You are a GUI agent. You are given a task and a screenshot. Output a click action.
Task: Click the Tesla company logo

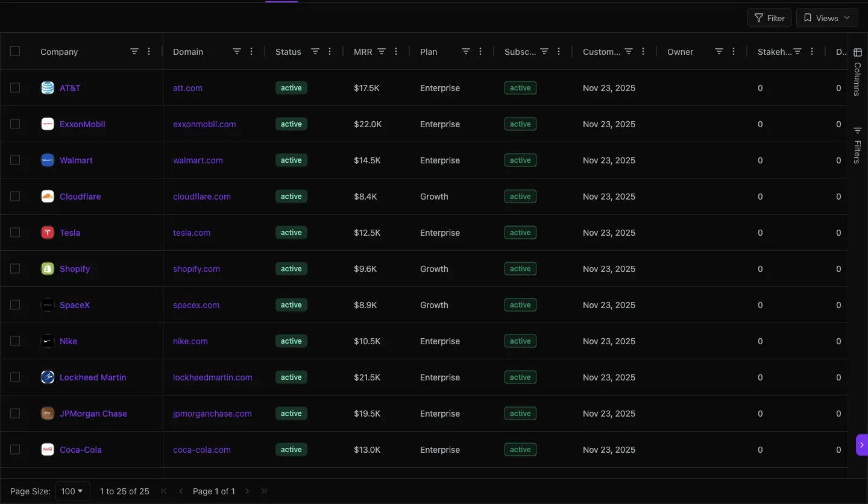(x=48, y=233)
